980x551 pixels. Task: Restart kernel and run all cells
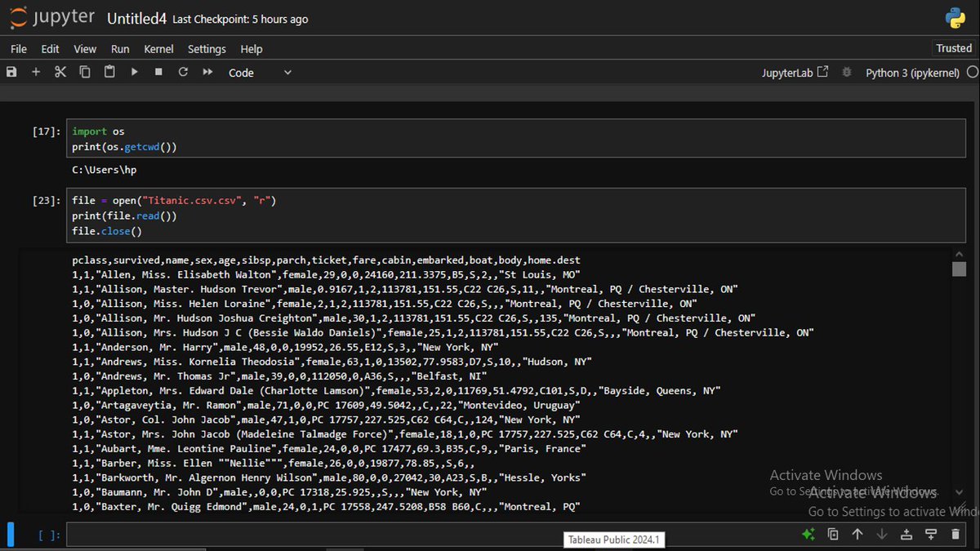207,73
